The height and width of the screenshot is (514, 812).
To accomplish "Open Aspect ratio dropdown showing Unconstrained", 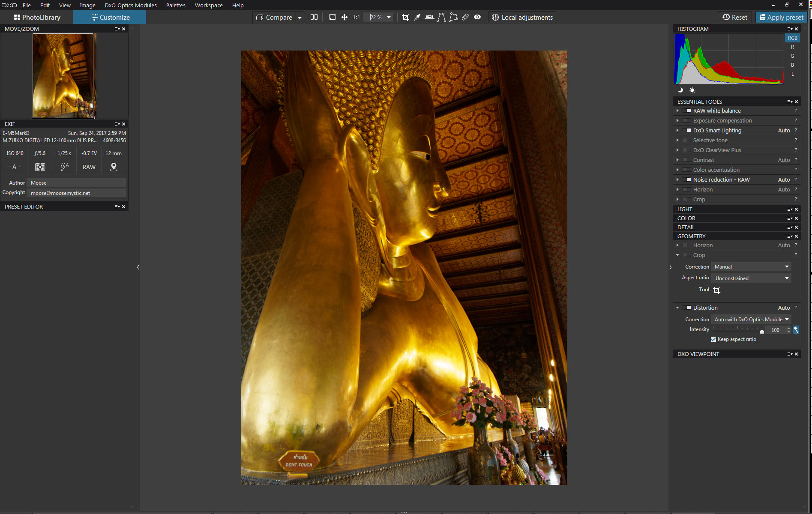I will [751, 278].
